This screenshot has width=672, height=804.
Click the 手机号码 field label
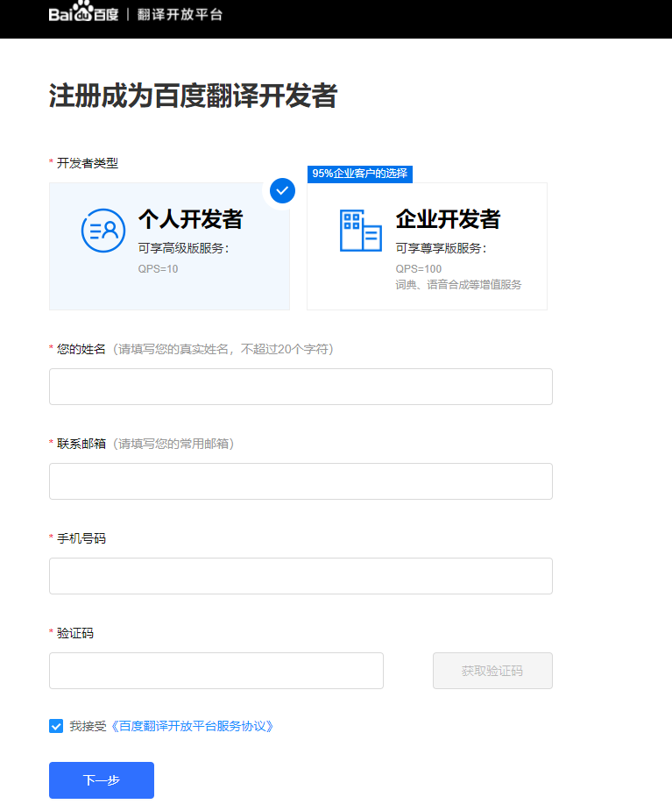click(81, 539)
